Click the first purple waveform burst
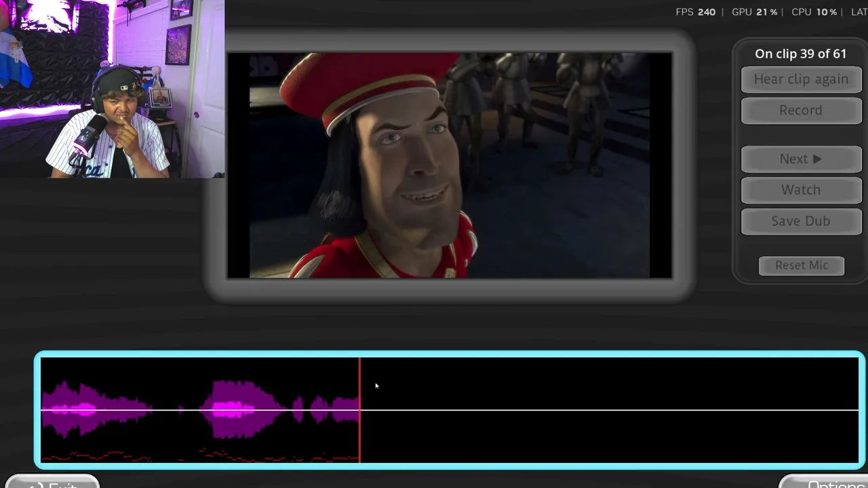Screen dimensions: 868x488 click(97, 409)
